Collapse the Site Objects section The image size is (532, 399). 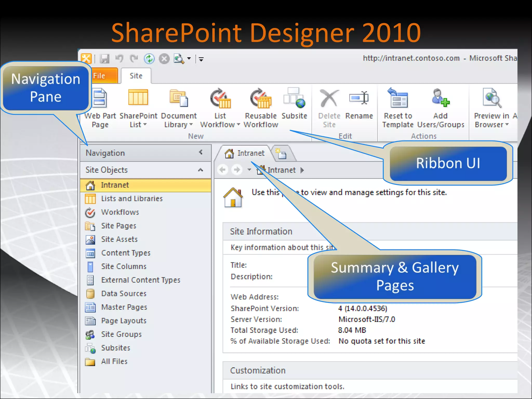(x=200, y=170)
